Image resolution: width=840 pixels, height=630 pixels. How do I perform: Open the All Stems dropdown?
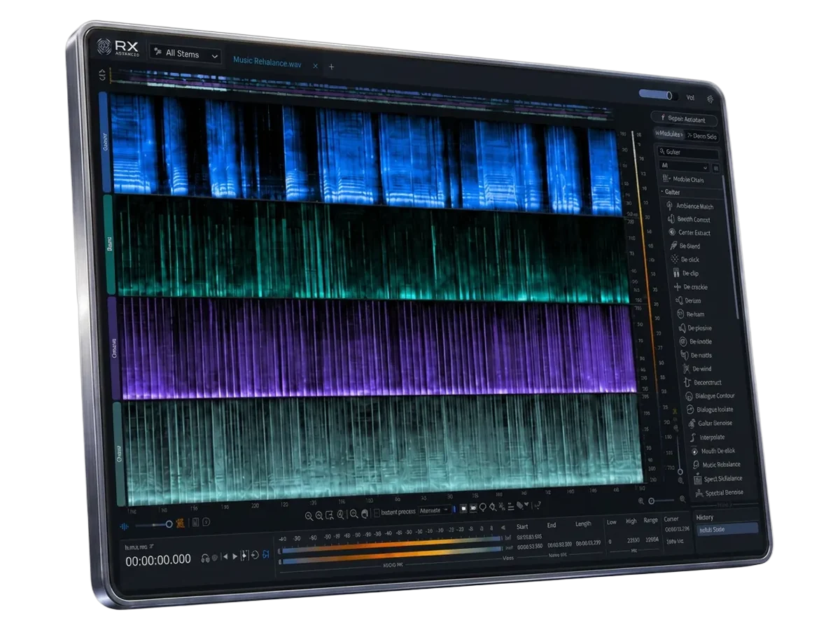[x=185, y=55]
